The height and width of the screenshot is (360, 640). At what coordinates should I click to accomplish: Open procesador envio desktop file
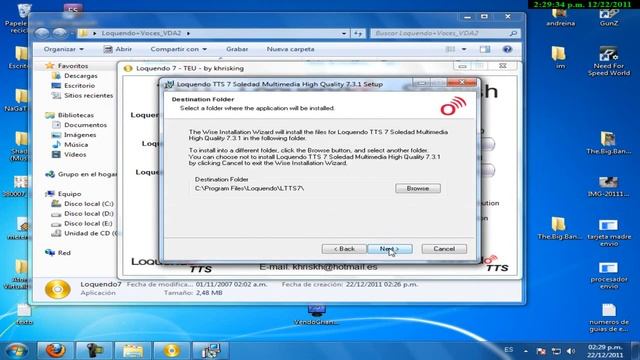click(609, 276)
